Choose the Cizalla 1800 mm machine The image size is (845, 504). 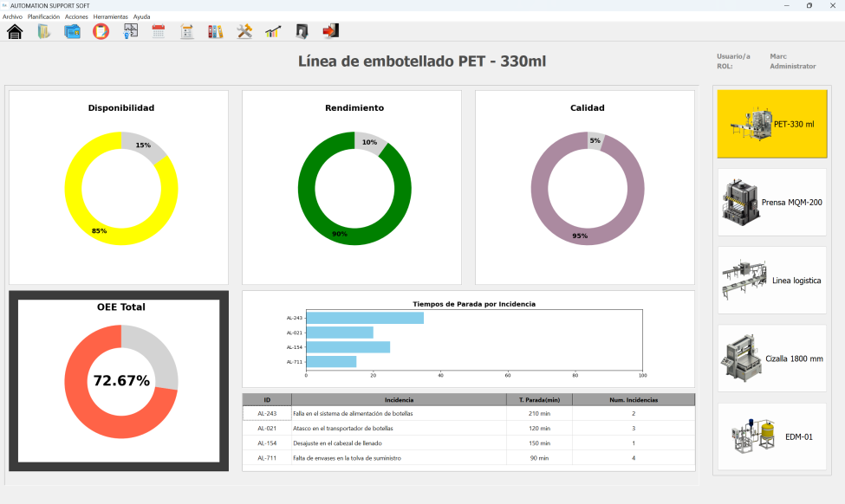click(771, 358)
